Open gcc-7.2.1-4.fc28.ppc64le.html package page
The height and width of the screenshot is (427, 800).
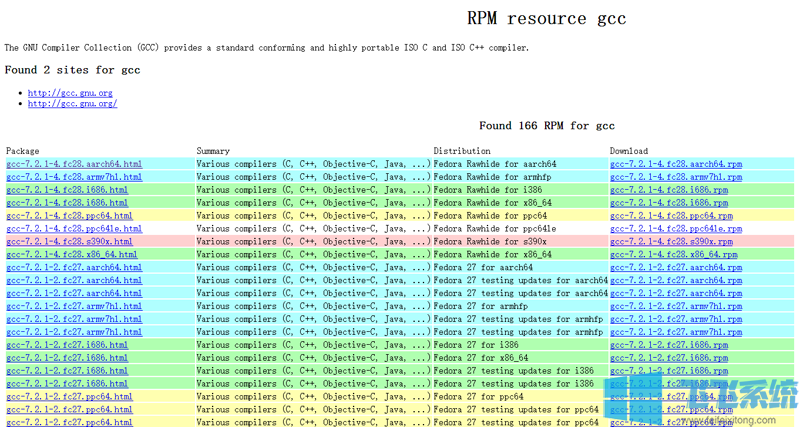tap(74, 229)
